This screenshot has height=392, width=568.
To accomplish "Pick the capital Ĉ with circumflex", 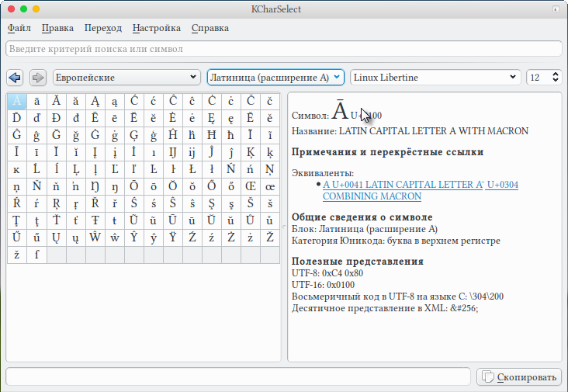I will (173, 101).
